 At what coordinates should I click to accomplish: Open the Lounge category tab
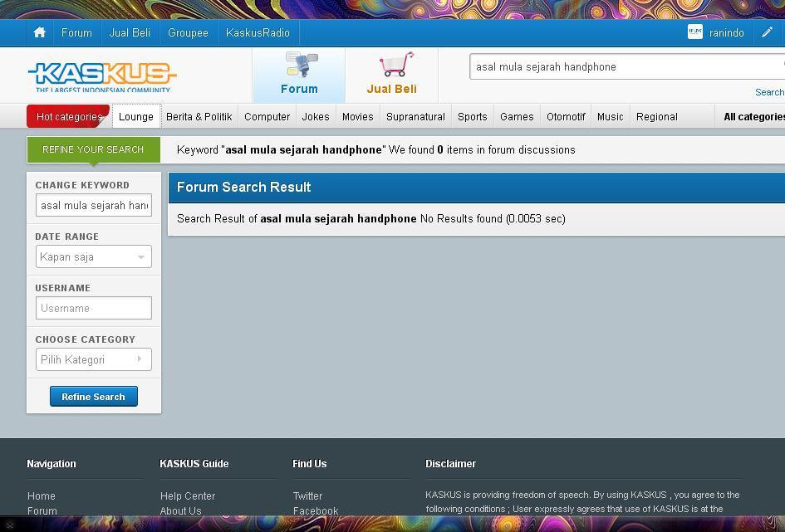136,116
